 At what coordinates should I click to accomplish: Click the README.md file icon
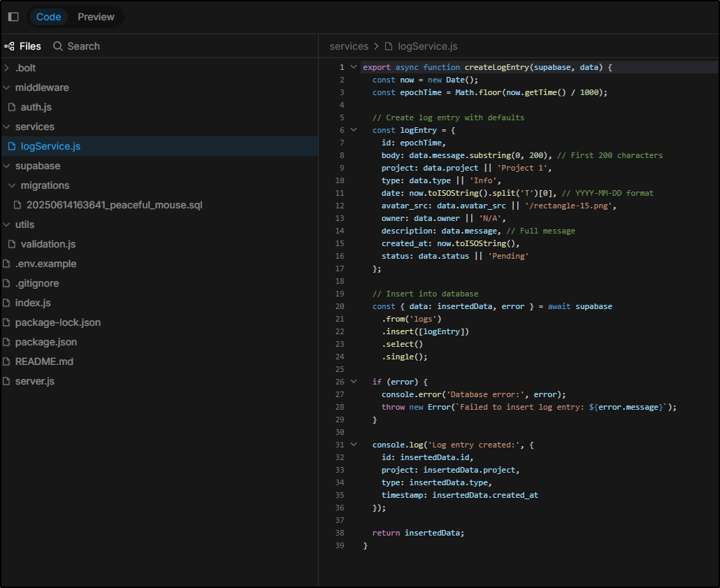[6, 361]
